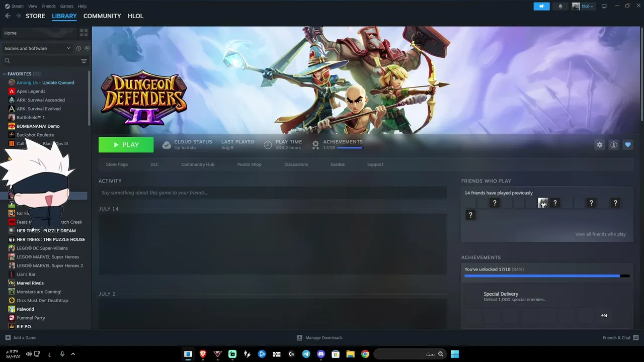The image size is (644, 362).
Task: Click the LEGO MARVEL Super Heroes 2 icon
Action: pos(12,265)
